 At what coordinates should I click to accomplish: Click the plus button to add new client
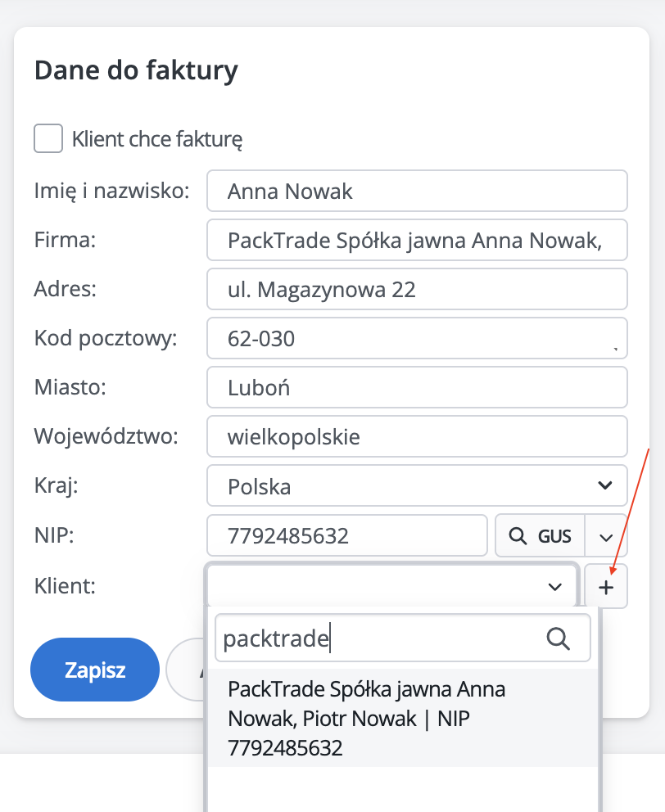[606, 586]
